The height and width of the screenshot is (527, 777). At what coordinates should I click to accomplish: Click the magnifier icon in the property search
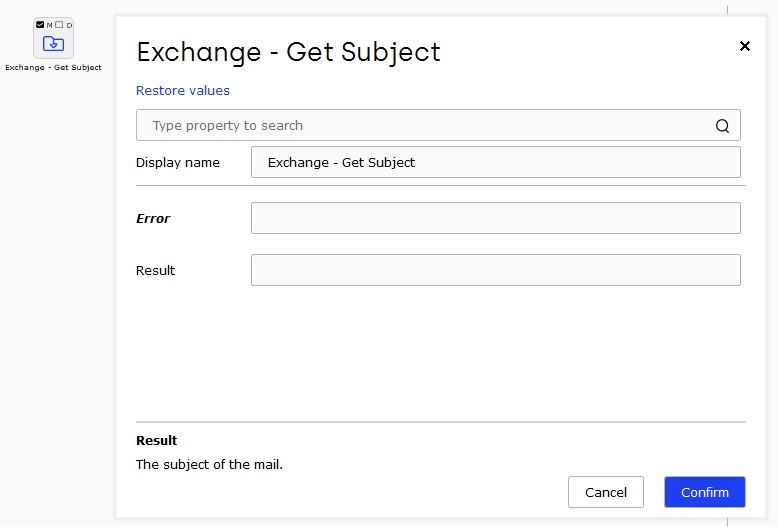point(722,126)
